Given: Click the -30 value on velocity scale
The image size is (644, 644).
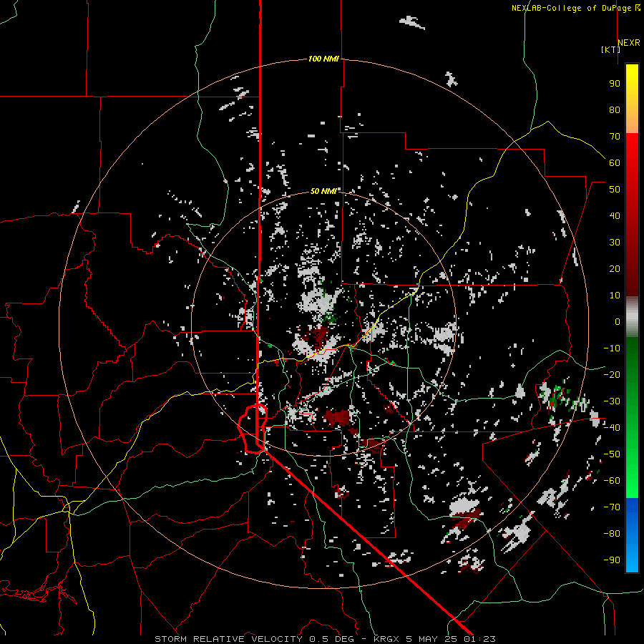Looking at the screenshot, I should pyautogui.click(x=612, y=401).
